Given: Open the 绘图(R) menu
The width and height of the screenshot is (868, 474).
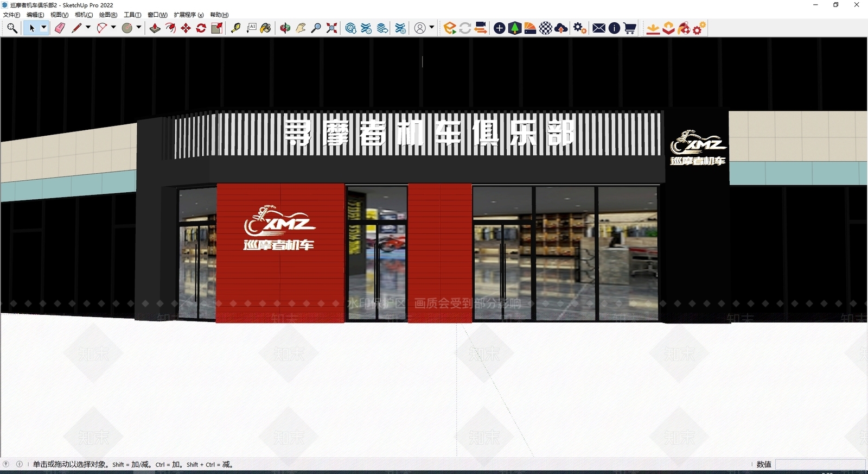Looking at the screenshot, I should click(108, 15).
